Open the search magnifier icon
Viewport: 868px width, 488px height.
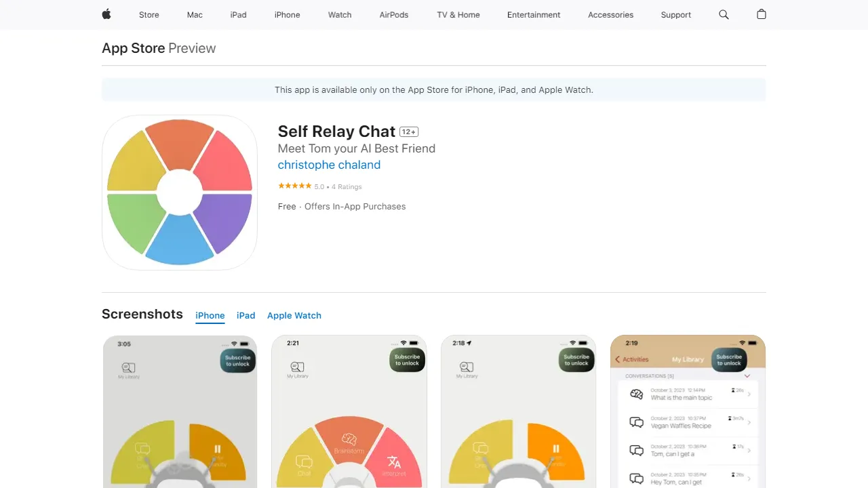pos(724,14)
